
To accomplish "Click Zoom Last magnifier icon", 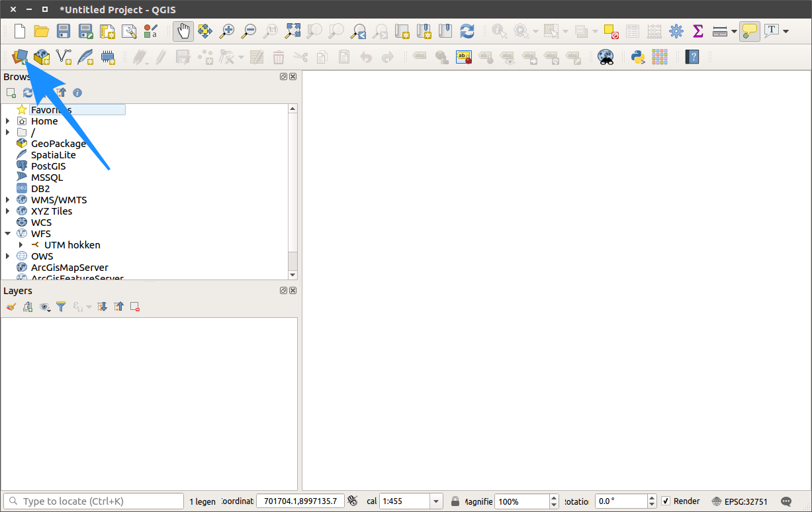I will coord(358,30).
